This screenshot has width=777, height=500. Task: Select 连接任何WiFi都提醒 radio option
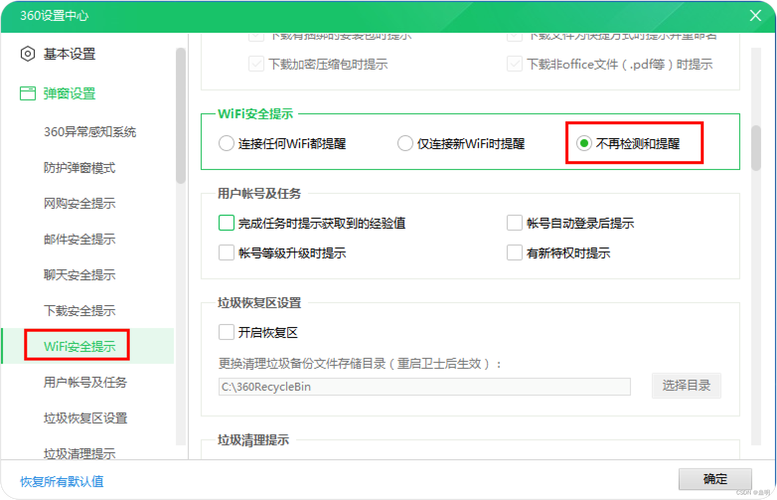point(226,144)
